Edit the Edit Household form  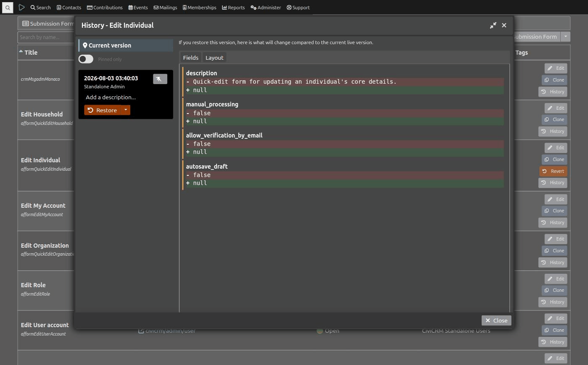coord(556,108)
